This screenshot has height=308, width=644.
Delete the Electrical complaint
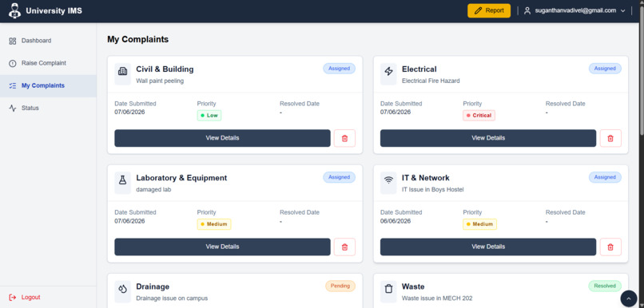[x=610, y=138]
